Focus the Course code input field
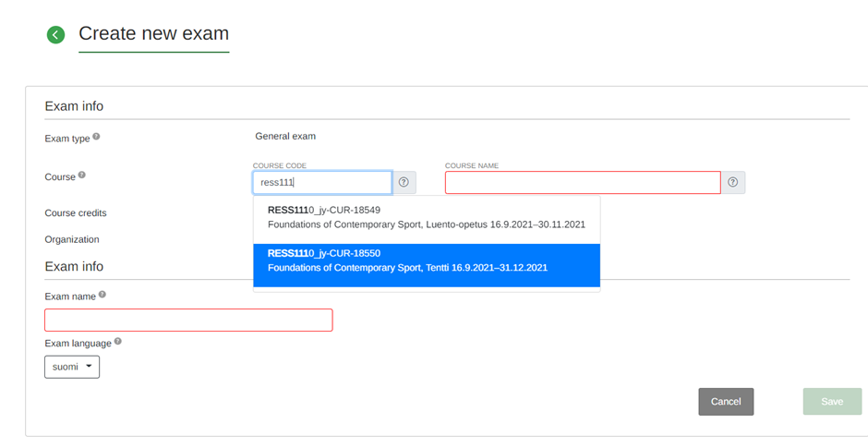The height and width of the screenshot is (448, 868). point(322,183)
